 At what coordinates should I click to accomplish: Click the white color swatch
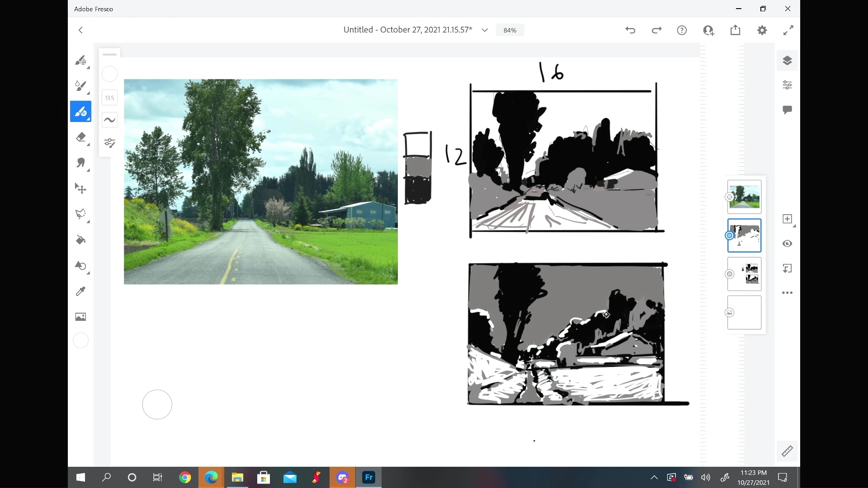click(80, 340)
